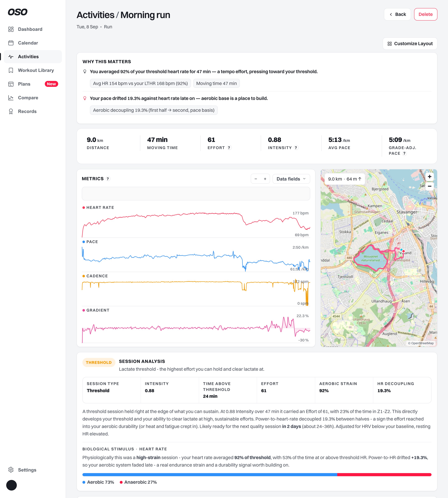
Task: Open the Calendar page
Action: (x=33, y=43)
